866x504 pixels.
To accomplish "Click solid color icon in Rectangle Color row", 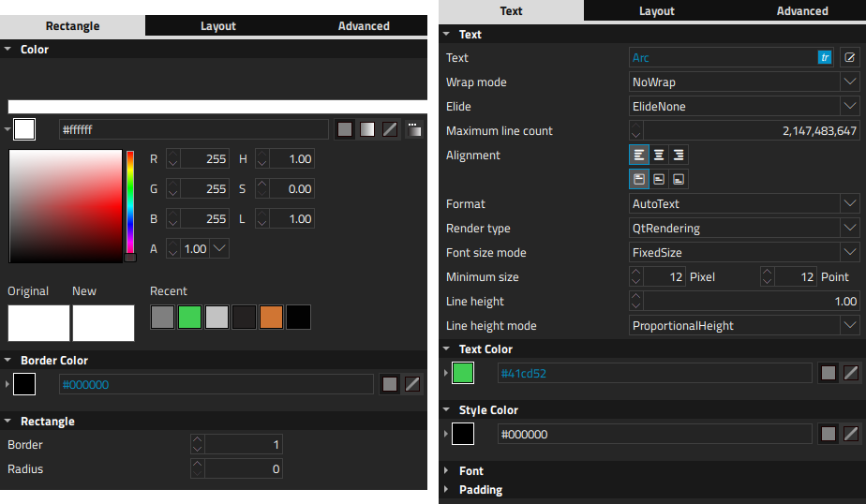I will [x=345, y=129].
